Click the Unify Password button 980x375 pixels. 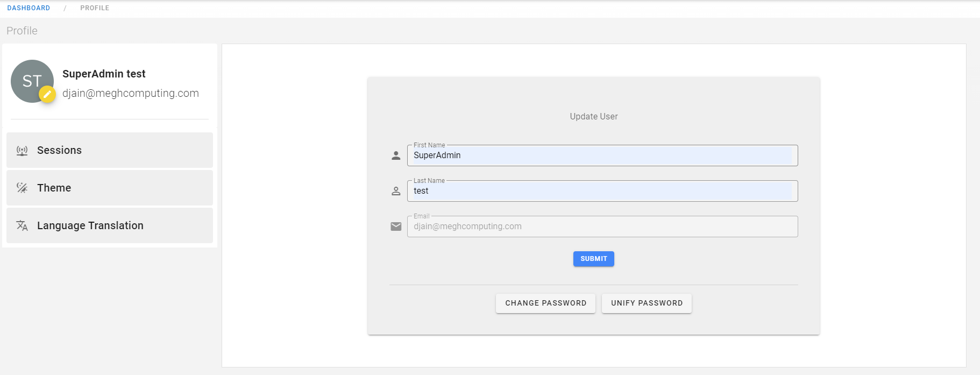pyautogui.click(x=647, y=303)
